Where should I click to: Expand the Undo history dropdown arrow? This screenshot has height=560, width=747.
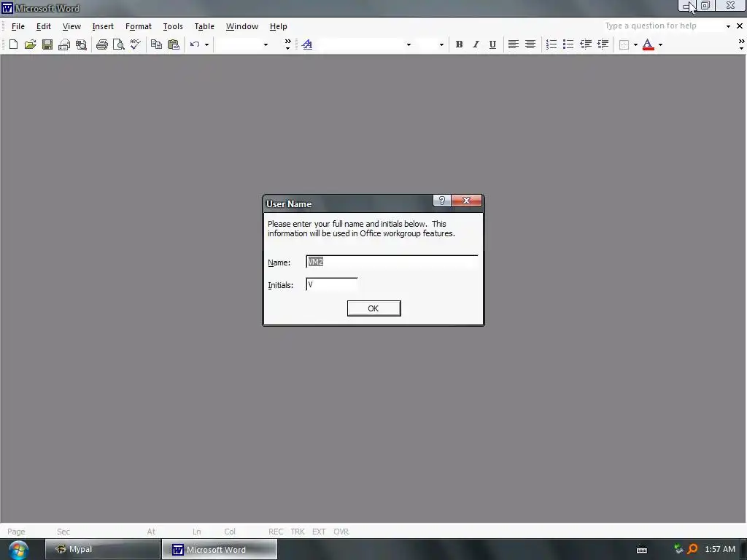(206, 44)
